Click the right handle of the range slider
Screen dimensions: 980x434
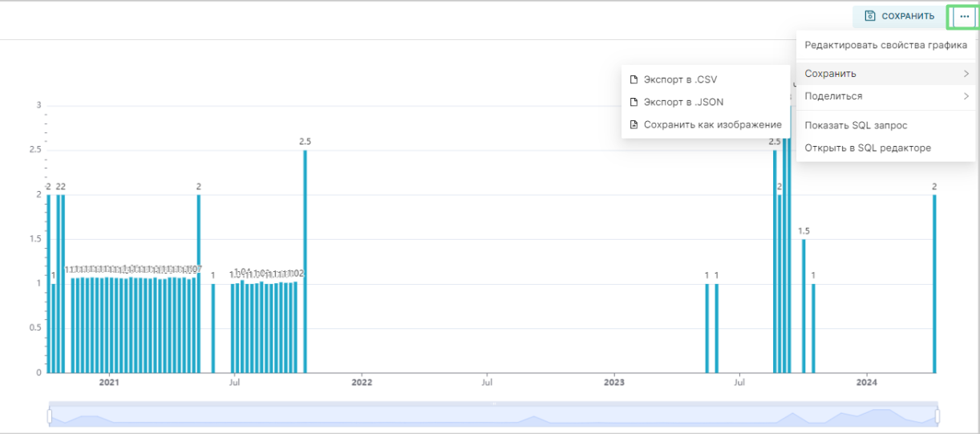(937, 416)
